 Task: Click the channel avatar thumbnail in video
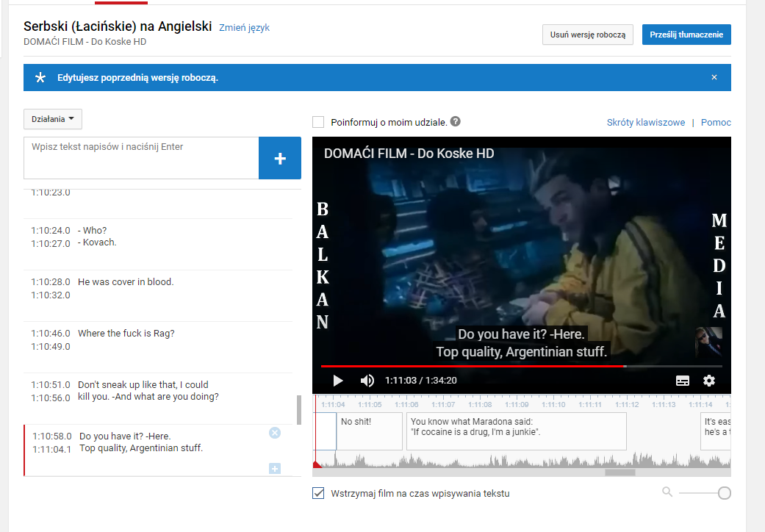tap(708, 342)
